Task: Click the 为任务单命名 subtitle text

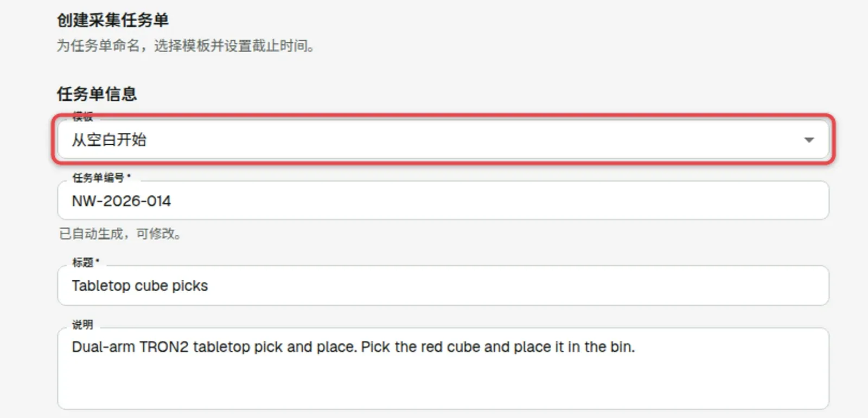Action: (x=186, y=46)
